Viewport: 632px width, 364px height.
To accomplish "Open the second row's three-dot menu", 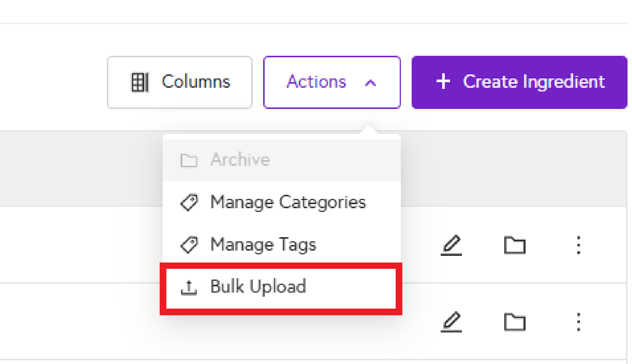I will [x=578, y=322].
